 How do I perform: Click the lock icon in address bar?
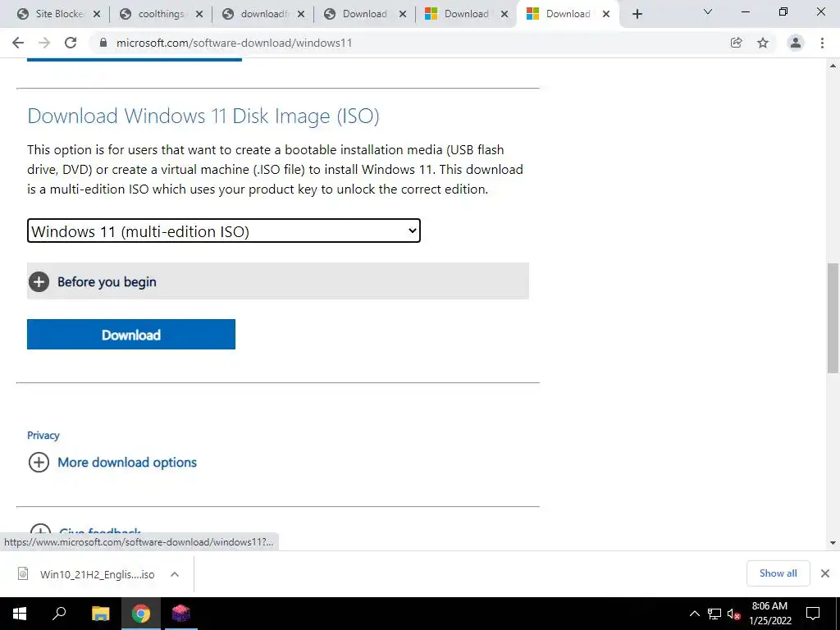click(103, 43)
